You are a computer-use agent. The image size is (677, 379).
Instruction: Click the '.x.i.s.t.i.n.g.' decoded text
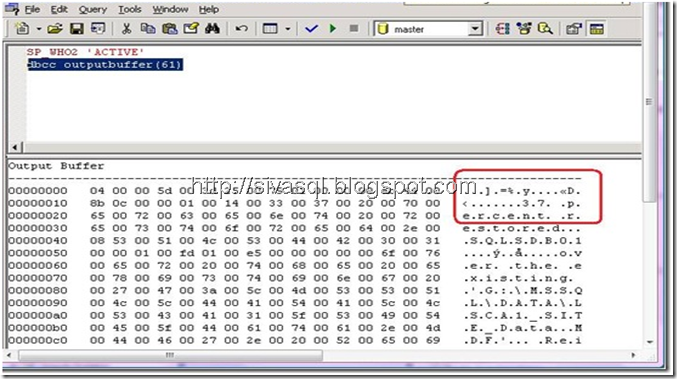click(x=518, y=278)
